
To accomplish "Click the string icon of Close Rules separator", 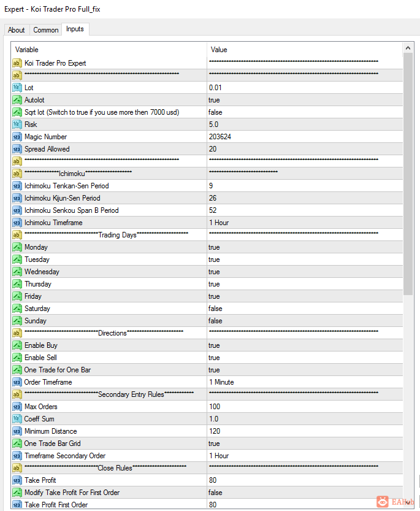I will [x=17, y=468].
